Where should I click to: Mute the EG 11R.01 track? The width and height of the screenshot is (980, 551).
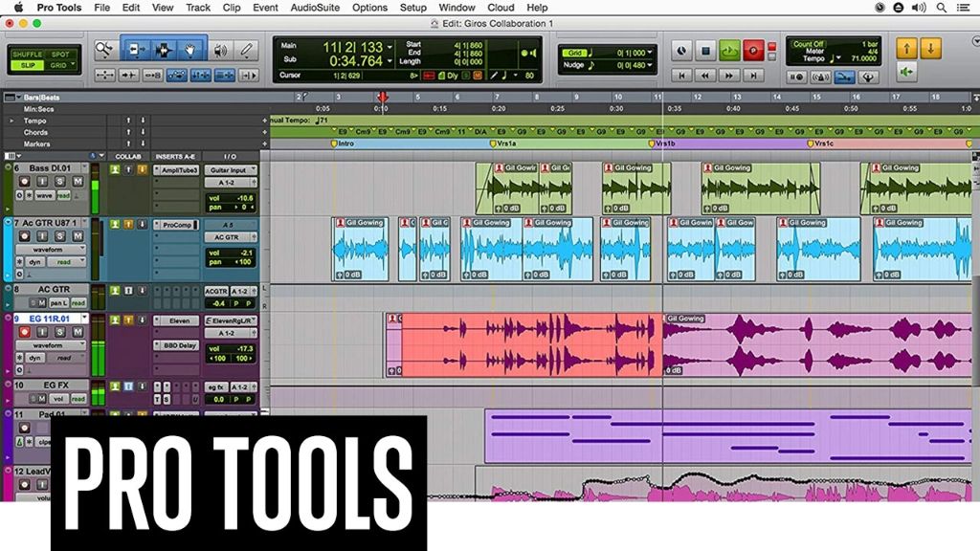78,332
